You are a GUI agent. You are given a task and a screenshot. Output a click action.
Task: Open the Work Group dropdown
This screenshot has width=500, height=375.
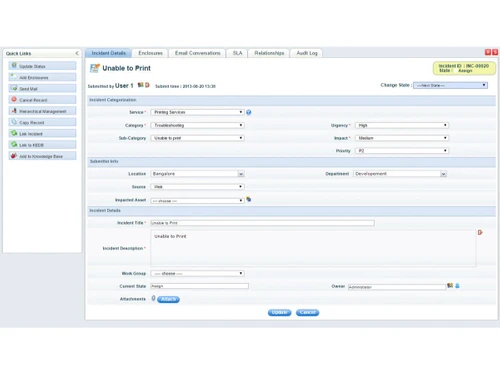tap(197, 273)
